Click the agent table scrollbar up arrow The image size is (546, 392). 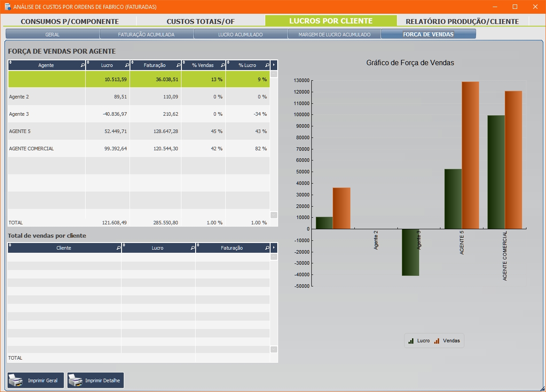coord(274,74)
